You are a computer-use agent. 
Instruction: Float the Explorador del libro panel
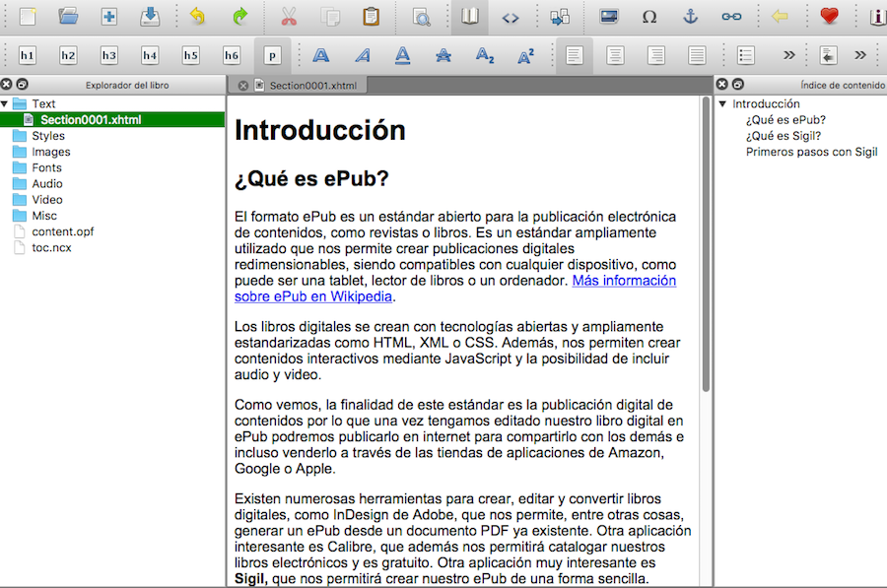pyautogui.click(x=22, y=85)
